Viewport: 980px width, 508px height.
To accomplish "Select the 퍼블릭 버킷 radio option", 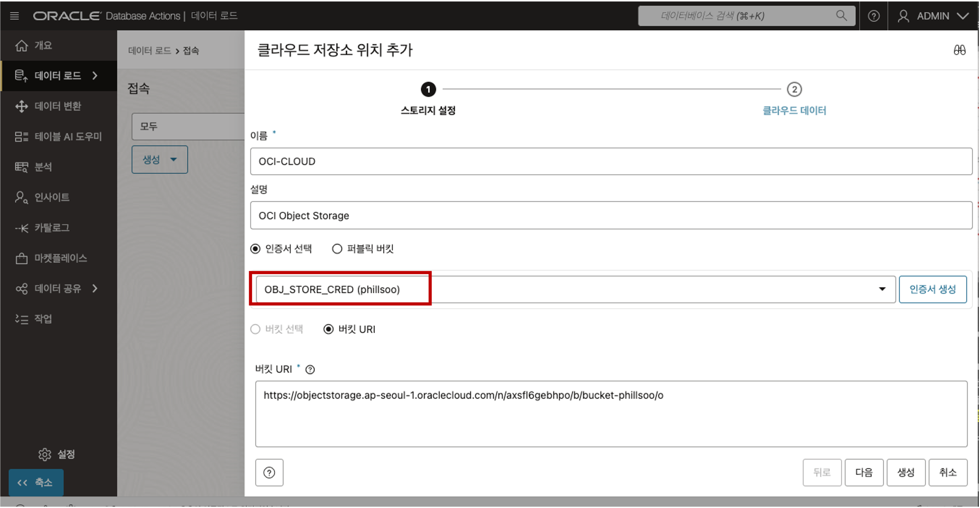I will click(337, 249).
